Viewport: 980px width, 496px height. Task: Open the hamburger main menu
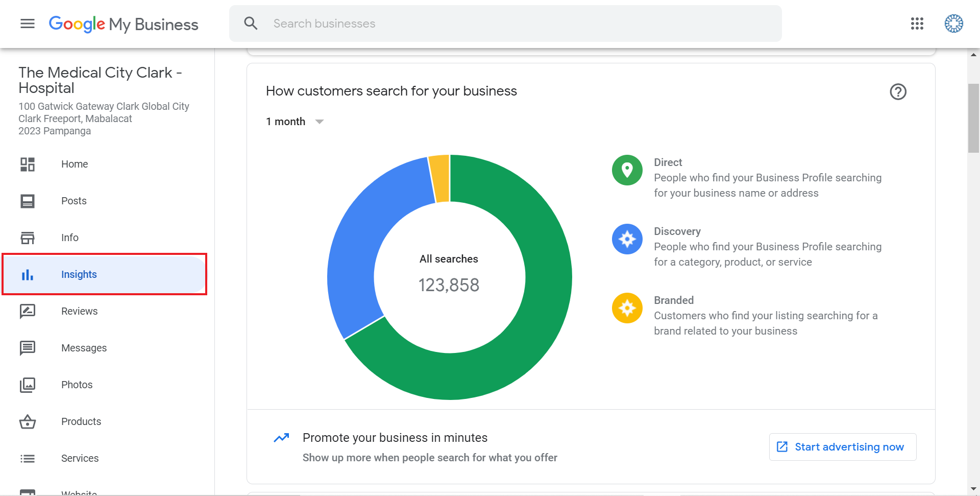[x=28, y=23]
